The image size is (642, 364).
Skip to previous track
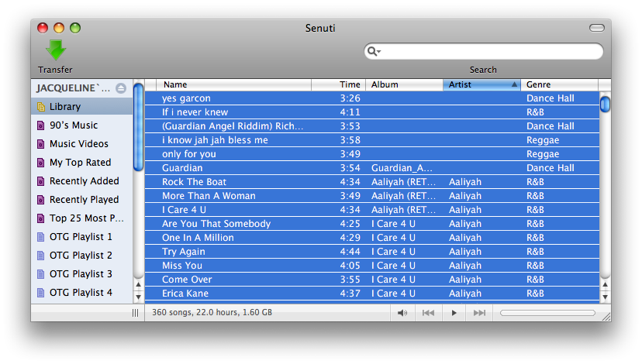(428, 313)
